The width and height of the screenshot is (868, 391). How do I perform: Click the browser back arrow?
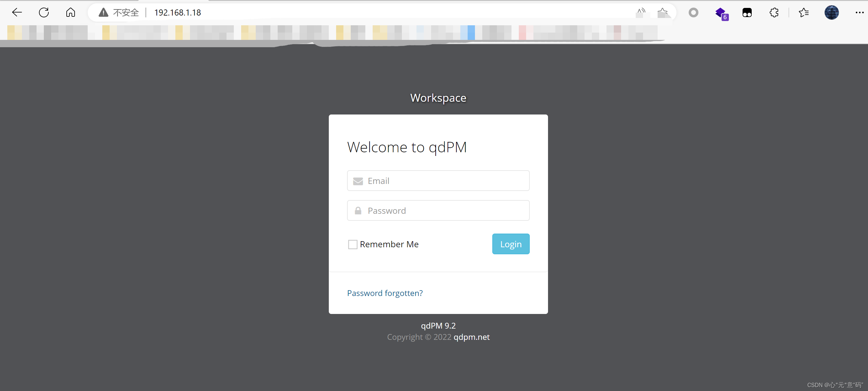[x=17, y=12]
